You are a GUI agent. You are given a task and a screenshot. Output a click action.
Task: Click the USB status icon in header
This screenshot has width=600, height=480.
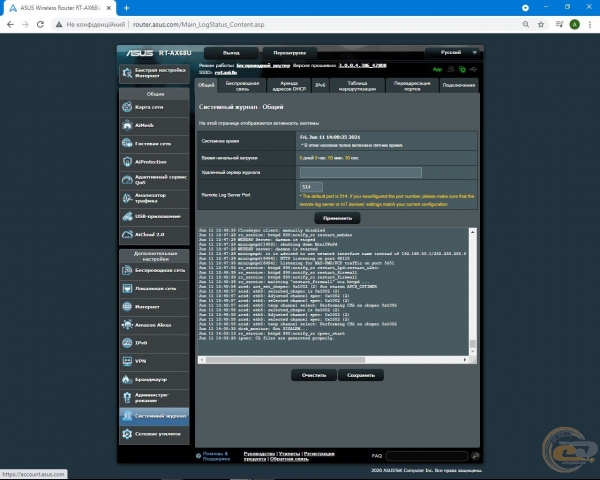click(474, 69)
